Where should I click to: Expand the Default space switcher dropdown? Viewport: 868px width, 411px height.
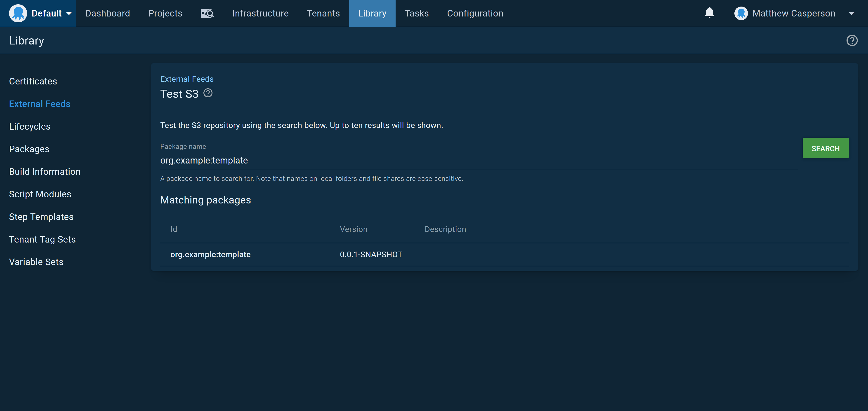[x=69, y=14]
